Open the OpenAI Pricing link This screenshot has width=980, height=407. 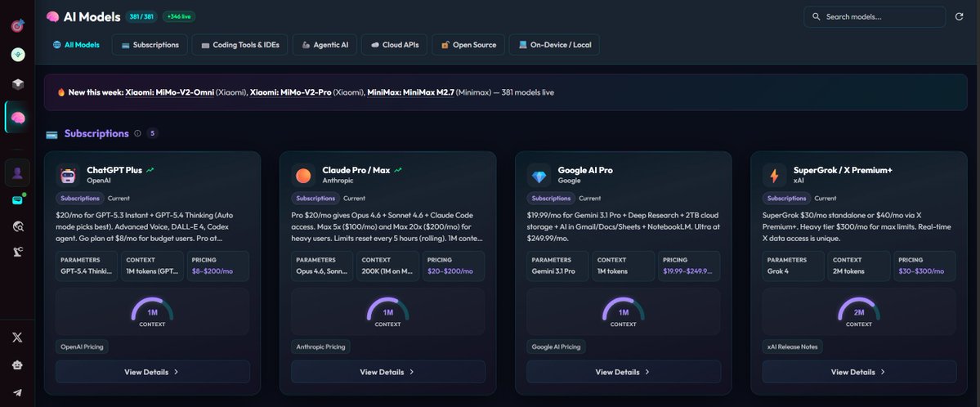tap(82, 347)
